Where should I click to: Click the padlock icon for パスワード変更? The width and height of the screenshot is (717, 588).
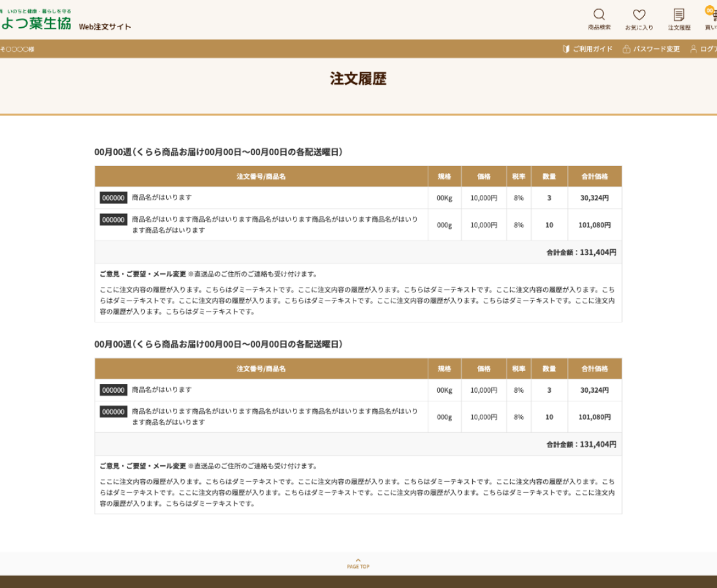[626, 49]
